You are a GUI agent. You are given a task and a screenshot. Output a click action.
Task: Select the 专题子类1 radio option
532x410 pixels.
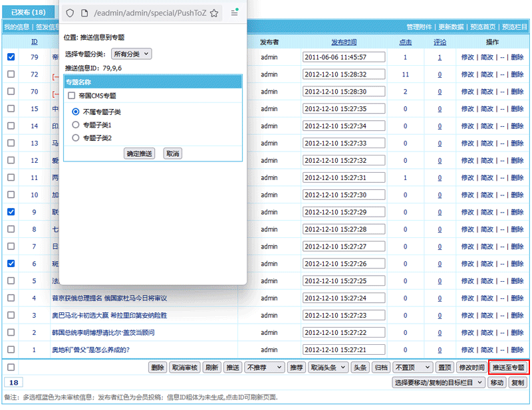[x=76, y=124]
